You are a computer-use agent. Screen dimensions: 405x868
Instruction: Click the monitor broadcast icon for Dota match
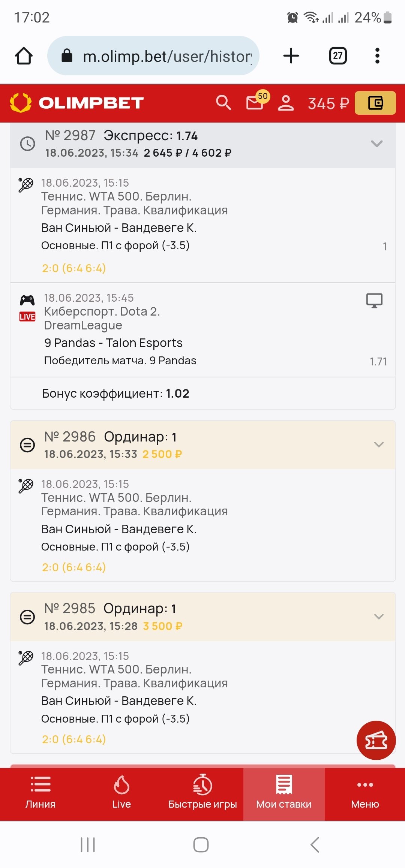pos(374,301)
